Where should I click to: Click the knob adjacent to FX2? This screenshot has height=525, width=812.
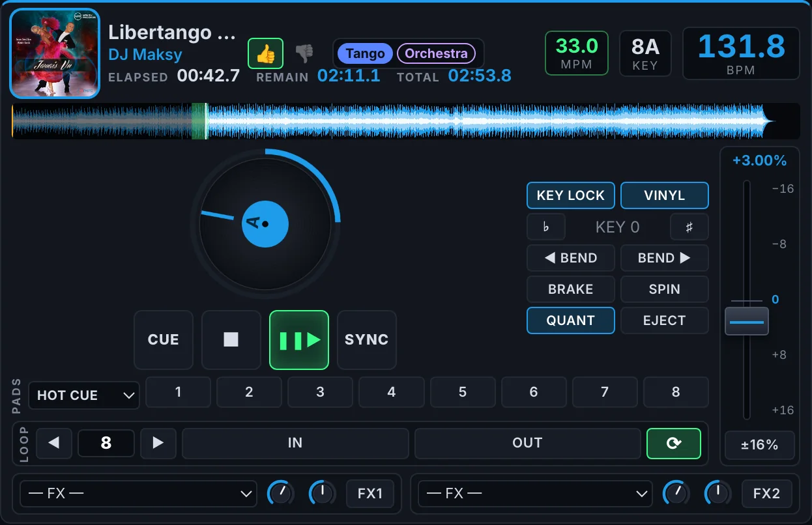tap(718, 493)
